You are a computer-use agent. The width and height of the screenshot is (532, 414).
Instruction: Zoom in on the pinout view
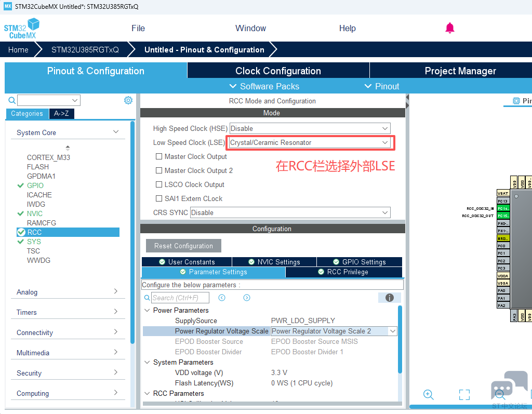point(428,394)
